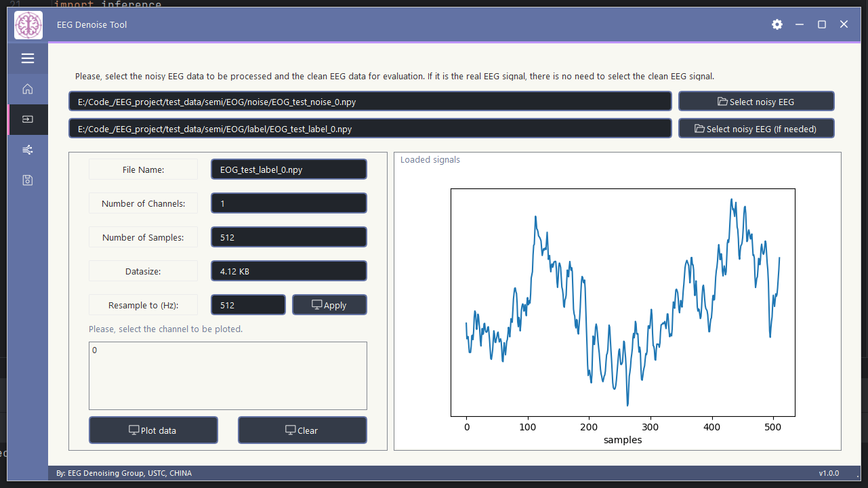Open settings via the gear icon
The height and width of the screenshot is (488, 868).
777,24
